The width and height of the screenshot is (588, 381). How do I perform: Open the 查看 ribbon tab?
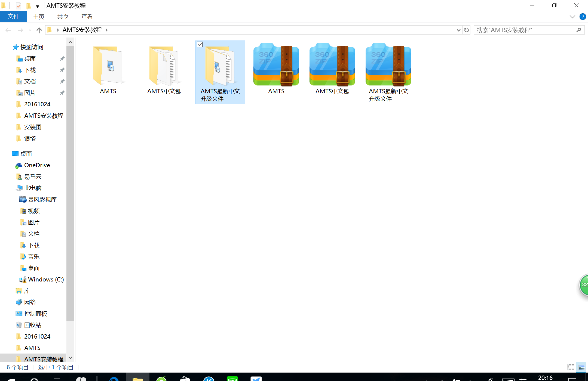pos(87,17)
